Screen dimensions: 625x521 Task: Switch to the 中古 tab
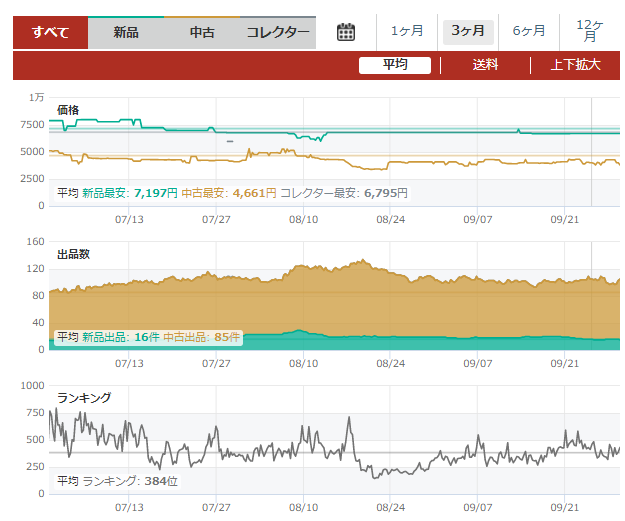(x=202, y=32)
